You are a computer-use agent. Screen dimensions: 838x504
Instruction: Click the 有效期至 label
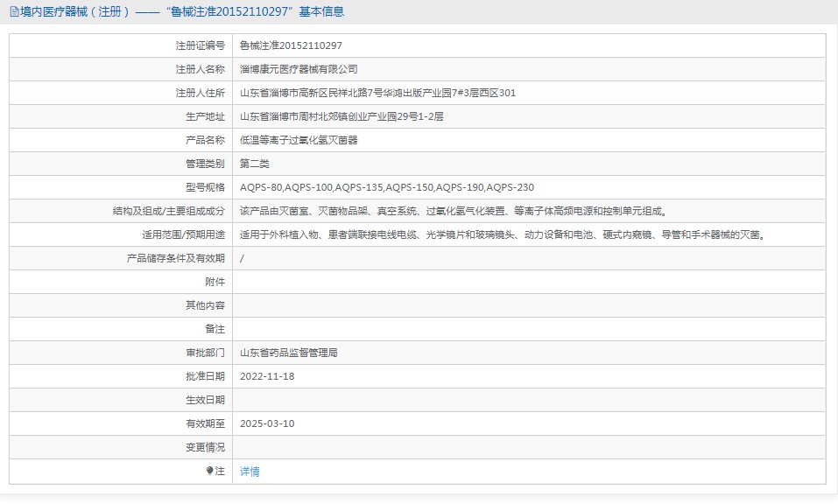[x=205, y=423]
